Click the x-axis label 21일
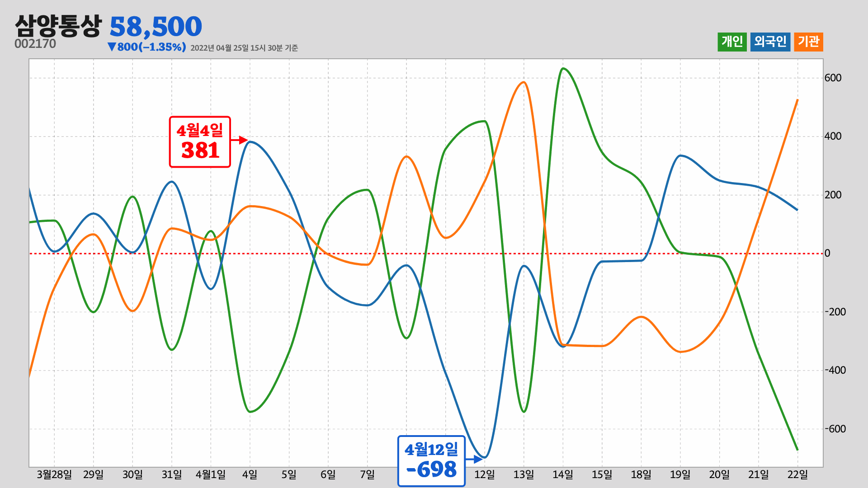 tap(759, 474)
